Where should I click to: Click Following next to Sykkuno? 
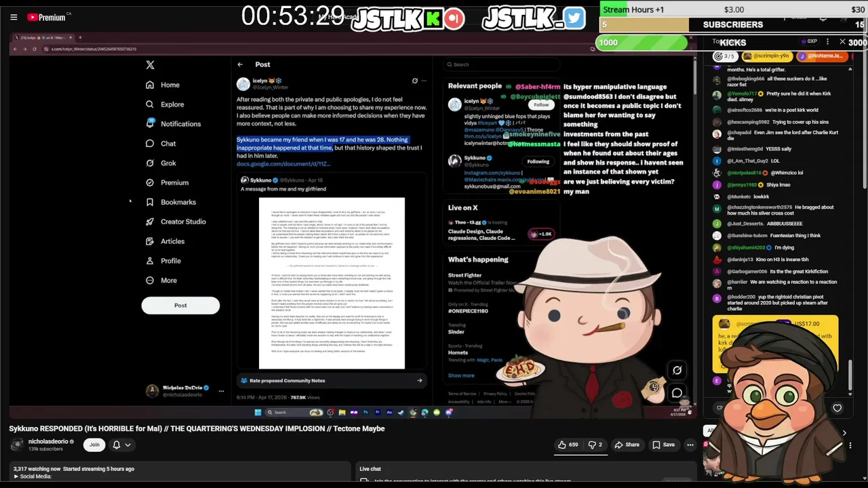tap(538, 161)
